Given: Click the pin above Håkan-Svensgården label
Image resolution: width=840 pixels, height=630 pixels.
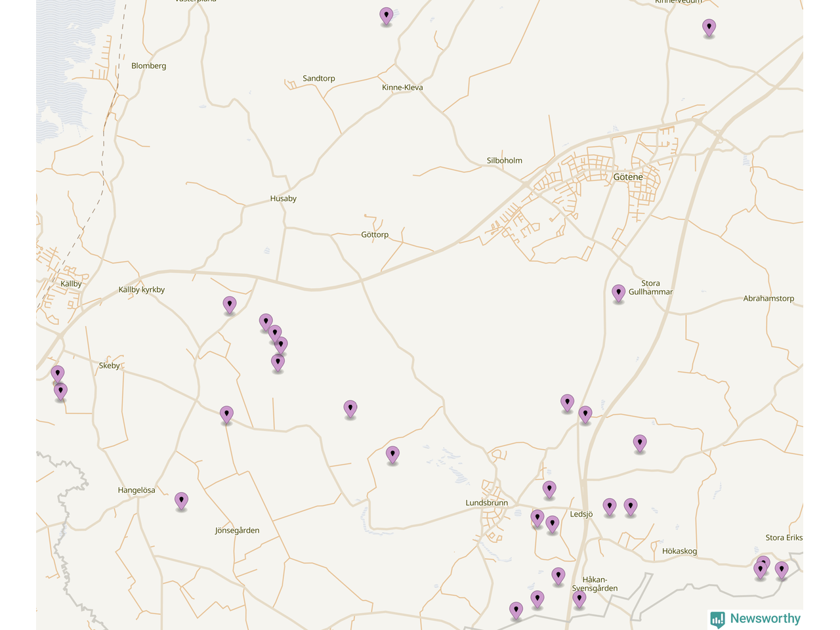Looking at the screenshot, I should pos(558,576).
